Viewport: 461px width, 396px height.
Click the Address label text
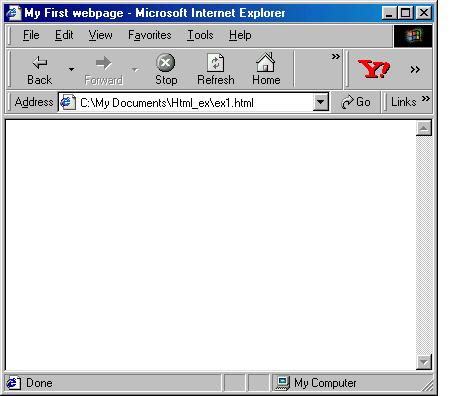coord(34,102)
